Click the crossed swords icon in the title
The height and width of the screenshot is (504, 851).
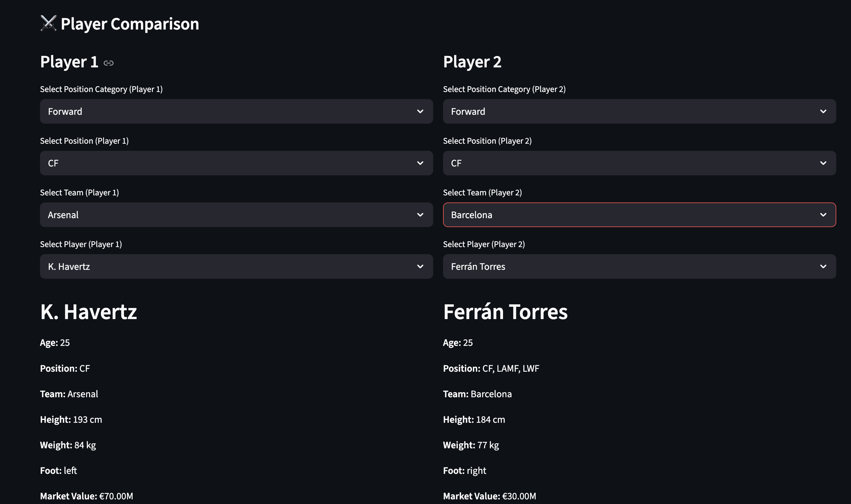[48, 23]
